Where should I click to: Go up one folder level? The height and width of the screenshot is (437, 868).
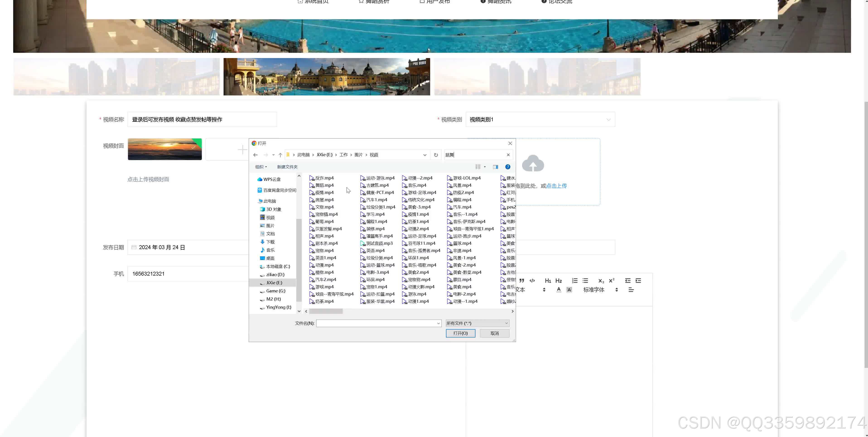tap(280, 155)
